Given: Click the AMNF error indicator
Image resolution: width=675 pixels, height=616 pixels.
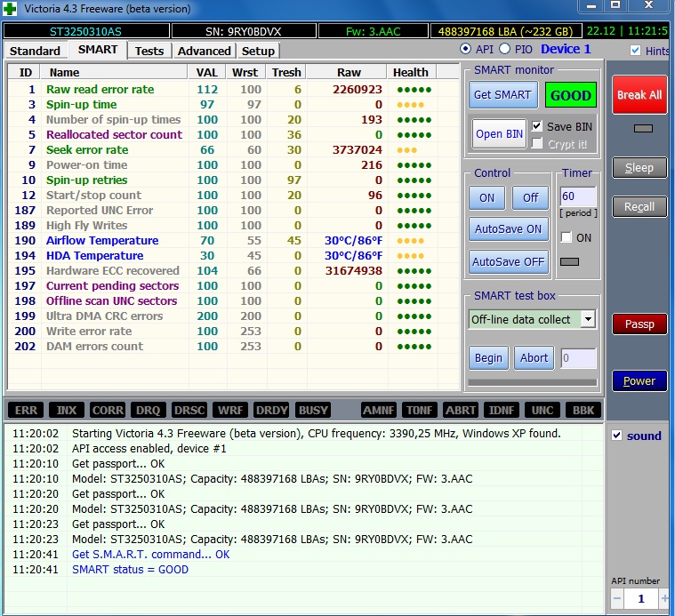Looking at the screenshot, I should pyautogui.click(x=378, y=410).
